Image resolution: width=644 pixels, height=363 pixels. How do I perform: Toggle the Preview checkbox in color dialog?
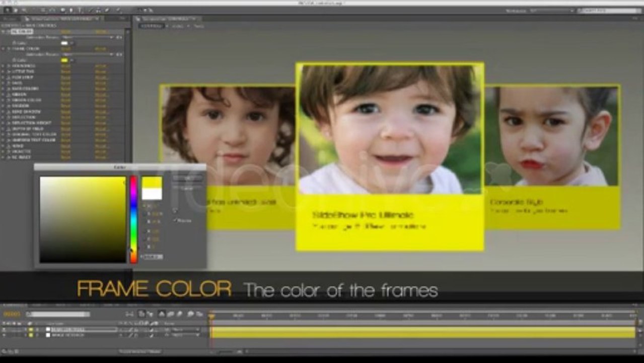click(175, 220)
